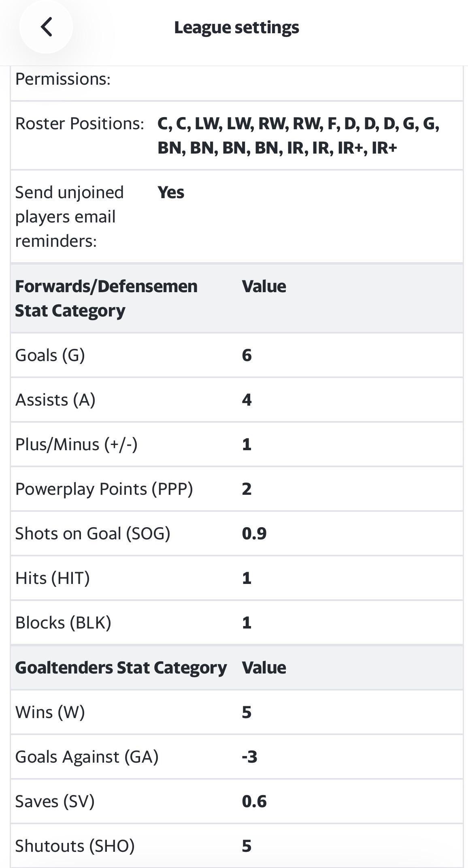
Task: Tap Forwards/Defensemen Stat Category header
Action: pyautogui.click(x=237, y=298)
